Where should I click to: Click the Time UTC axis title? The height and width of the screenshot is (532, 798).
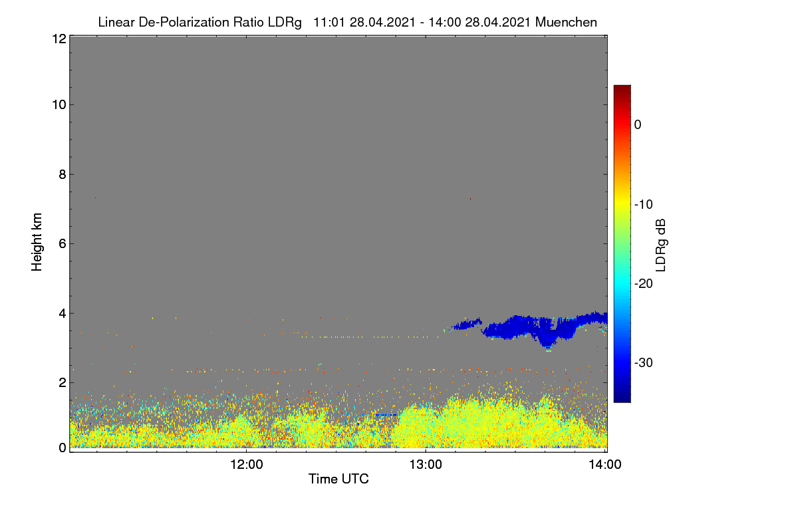pyautogui.click(x=338, y=479)
